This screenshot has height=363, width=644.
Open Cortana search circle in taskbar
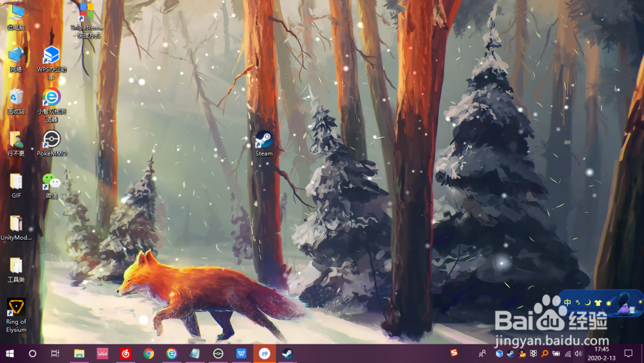32,353
